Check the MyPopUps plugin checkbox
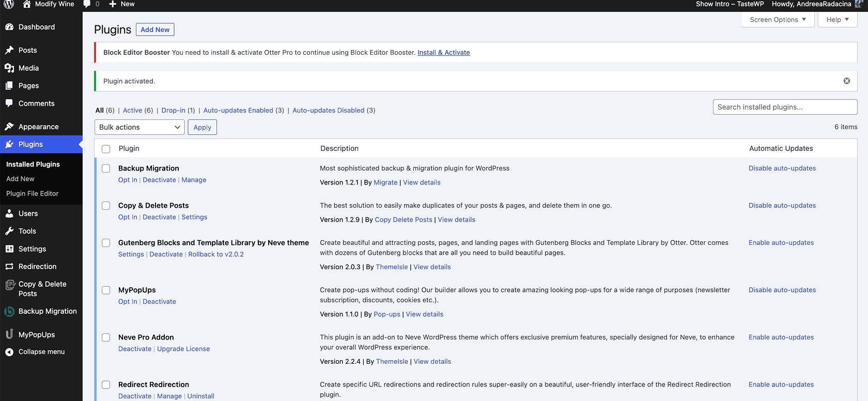Viewport: 868px width, 401px height. tap(106, 290)
